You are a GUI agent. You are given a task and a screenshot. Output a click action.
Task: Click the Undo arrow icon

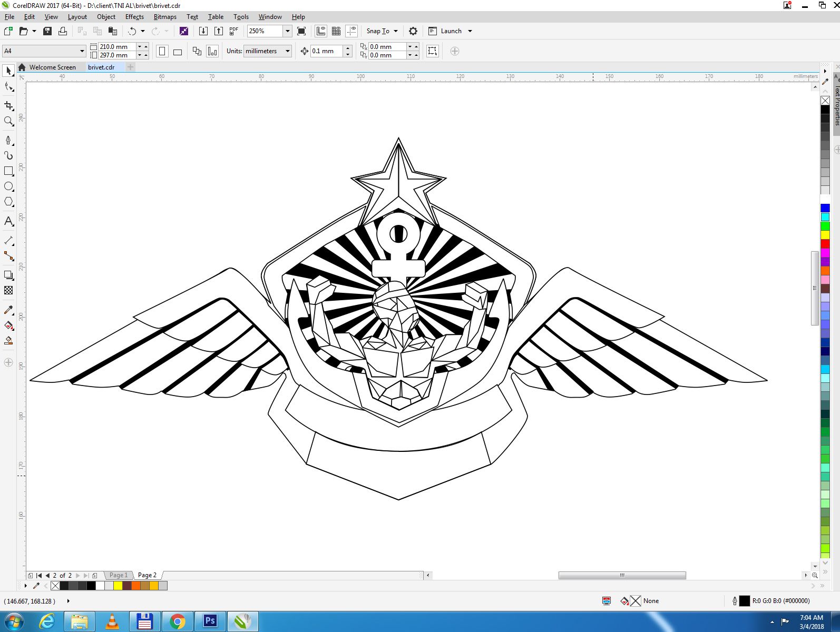point(132,31)
